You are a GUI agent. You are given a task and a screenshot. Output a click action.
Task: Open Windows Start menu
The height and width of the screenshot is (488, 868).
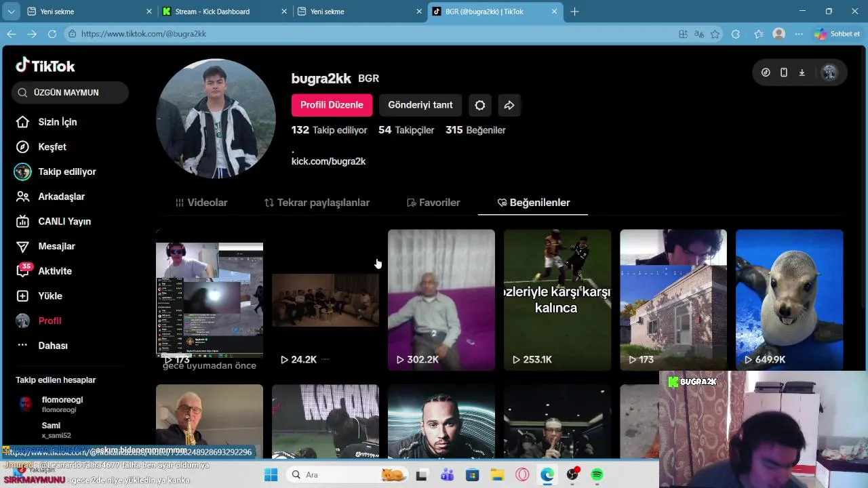(x=271, y=474)
